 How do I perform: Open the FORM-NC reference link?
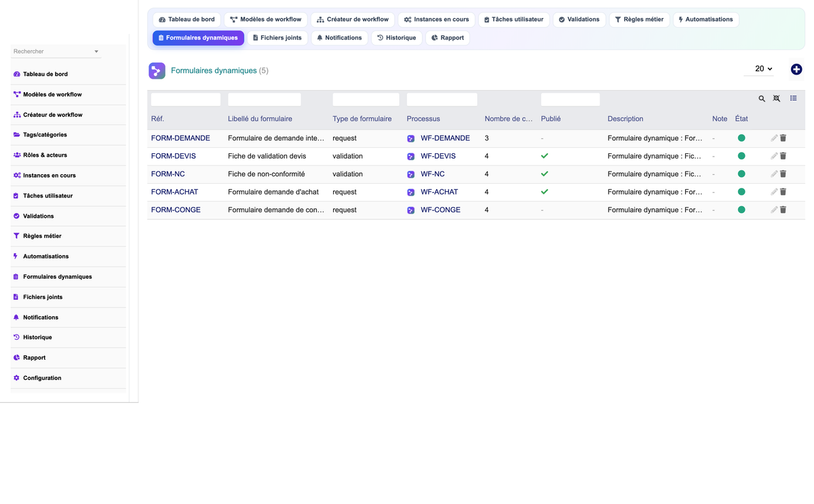[168, 174]
